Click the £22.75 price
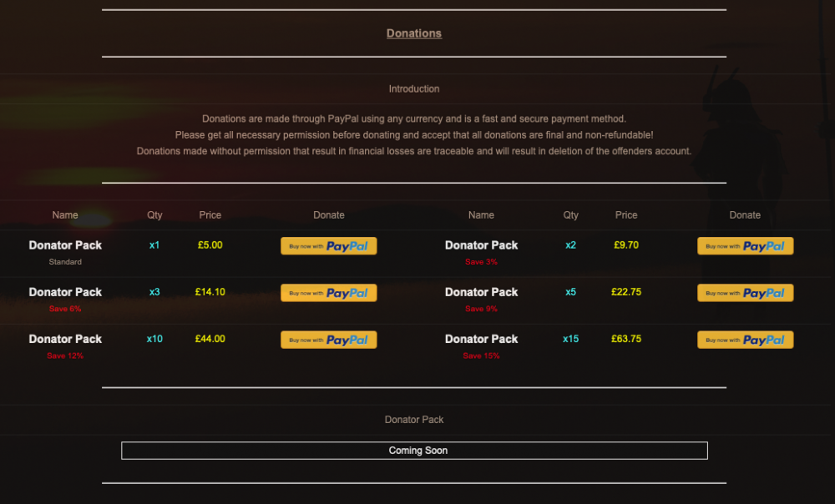Viewport: 835px width, 504px height. click(x=626, y=292)
